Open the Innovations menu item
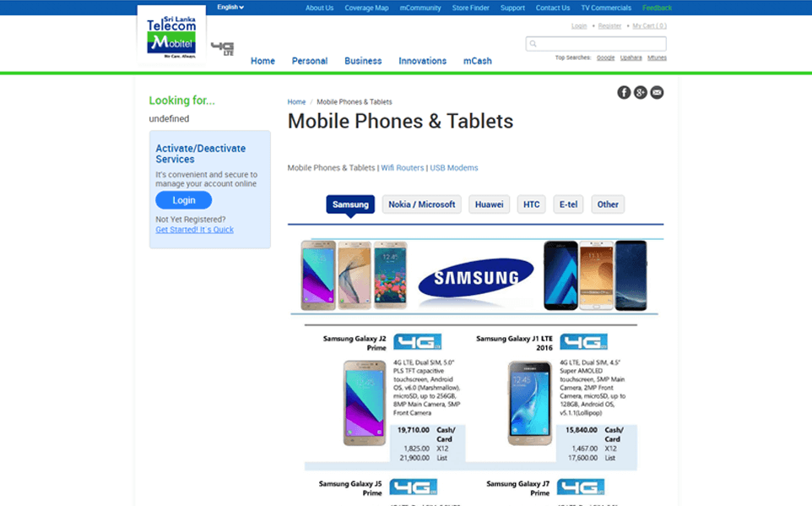This screenshot has height=506, width=812. click(423, 61)
